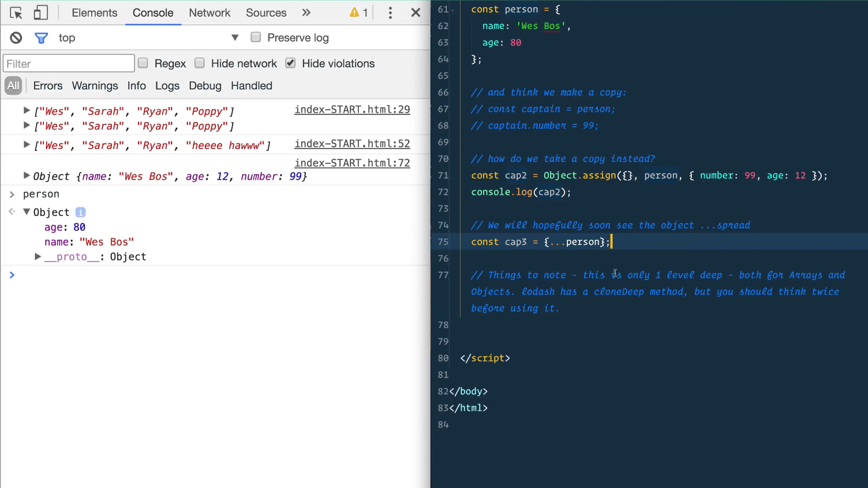Switch to the Sources tab
Image resolution: width=868 pixels, height=488 pixels.
(x=266, y=13)
